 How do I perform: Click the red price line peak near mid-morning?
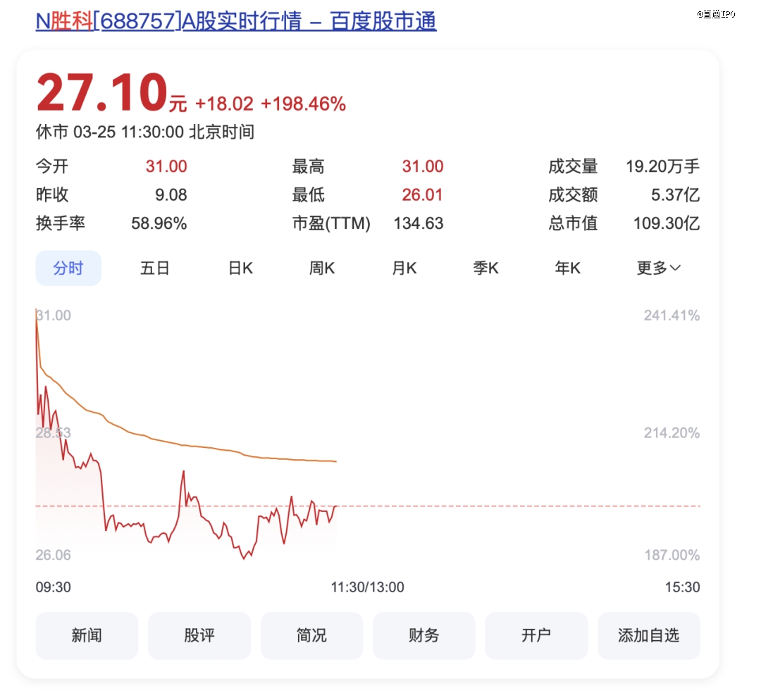(x=184, y=473)
